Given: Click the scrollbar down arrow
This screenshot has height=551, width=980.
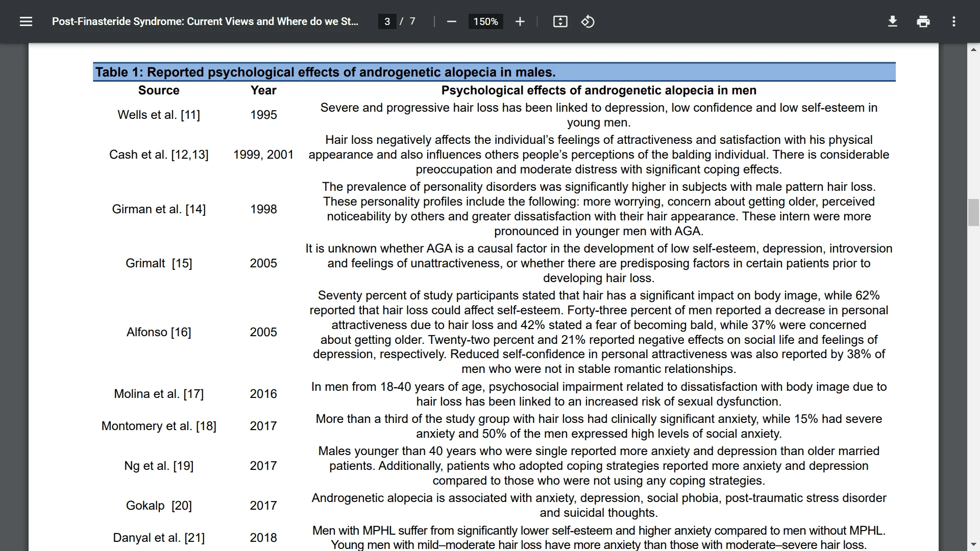Looking at the screenshot, I should click(973, 544).
